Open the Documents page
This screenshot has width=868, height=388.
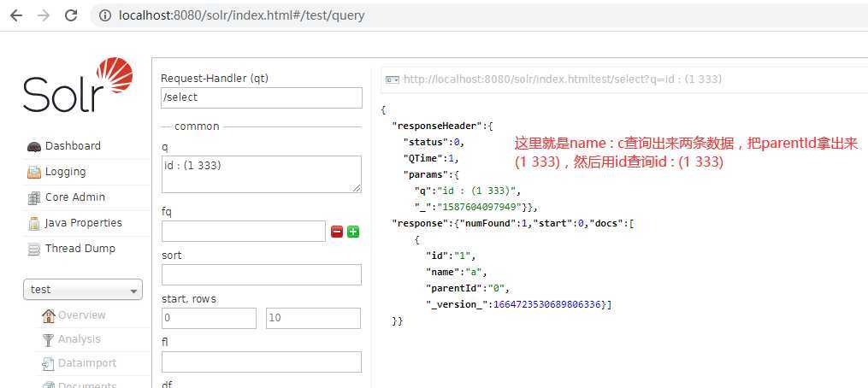(x=87, y=384)
